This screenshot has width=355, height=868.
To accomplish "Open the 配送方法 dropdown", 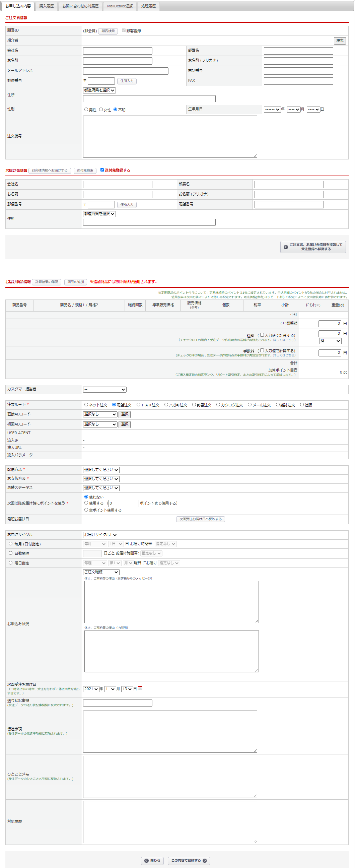I will tap(101, 470).
